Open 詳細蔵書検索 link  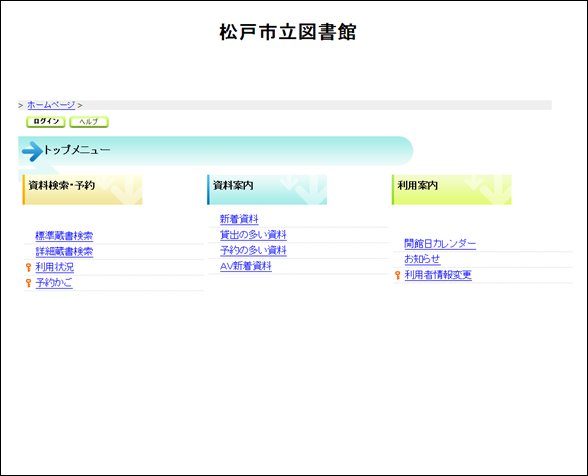pyautogui.click(x=64, y=252)
